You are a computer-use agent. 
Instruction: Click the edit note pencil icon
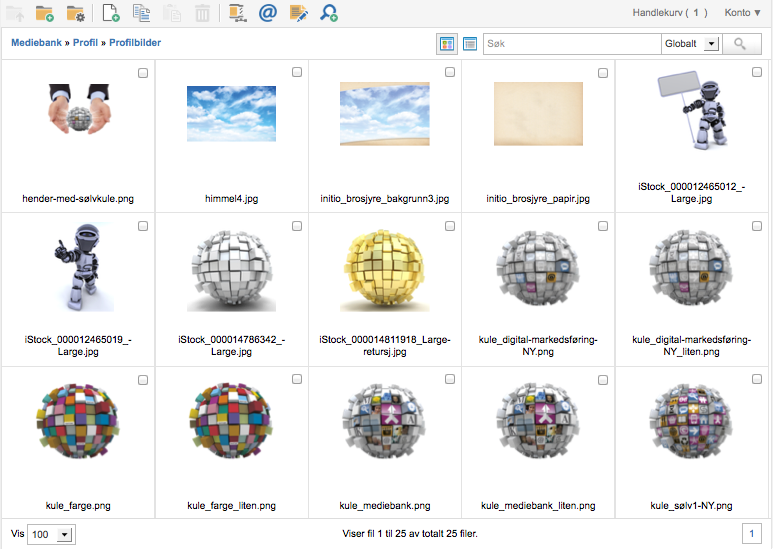298,13
